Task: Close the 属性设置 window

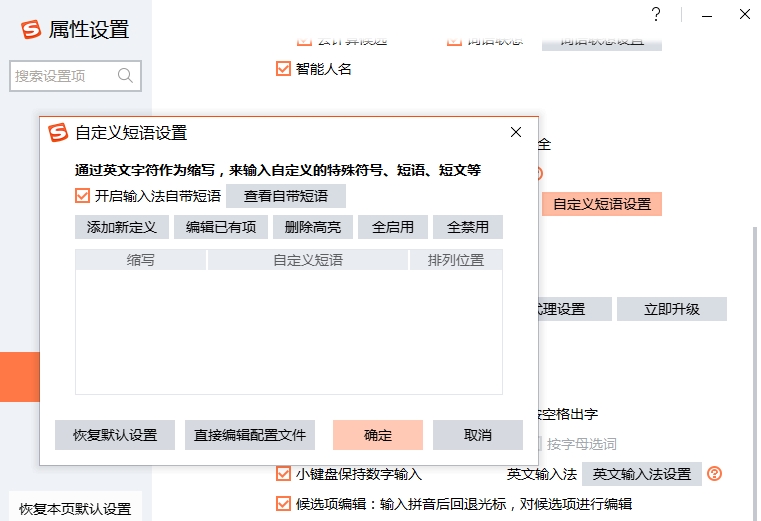Action: (745, 14)
